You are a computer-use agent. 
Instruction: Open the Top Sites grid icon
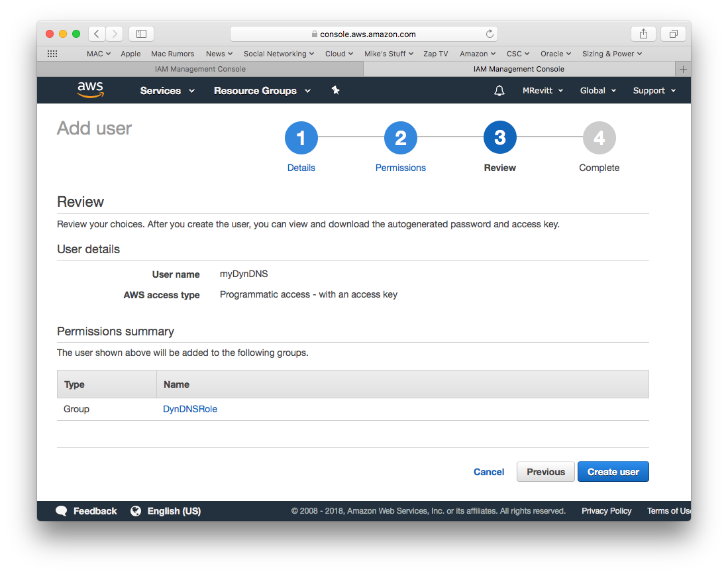(52, 54)
